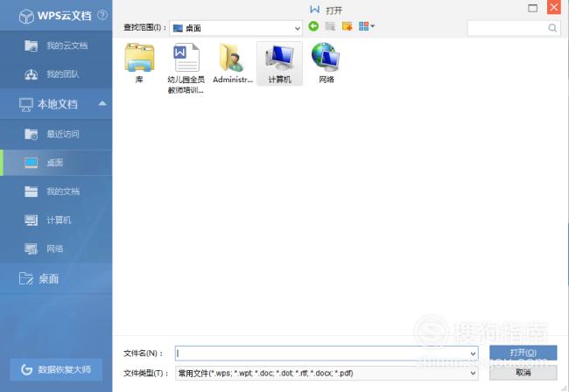Open the help question mark icon
Screen dimensions: 569x392
[102, 15]
